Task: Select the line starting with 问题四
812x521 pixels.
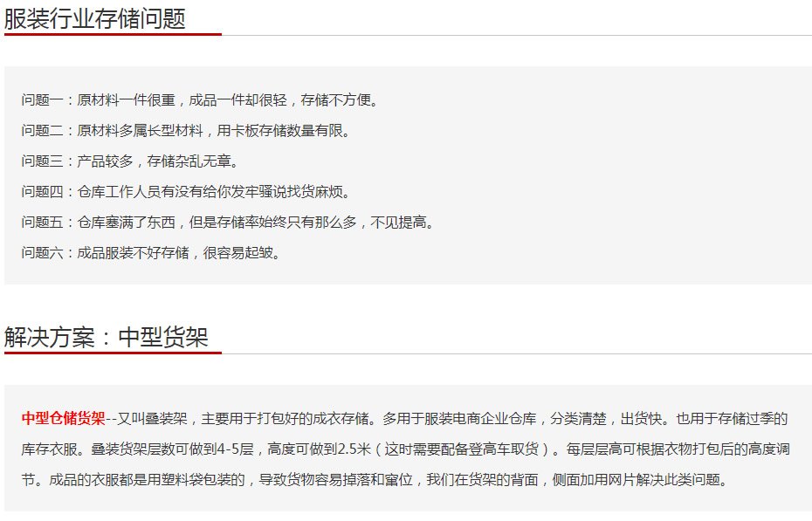Action: coord(187,192)
